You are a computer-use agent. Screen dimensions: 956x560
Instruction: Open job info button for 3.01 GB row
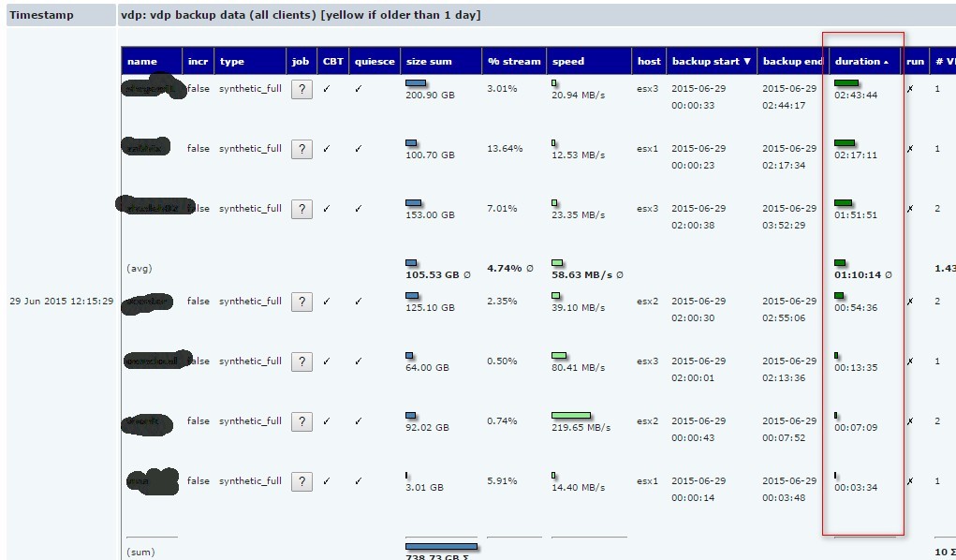302,481
